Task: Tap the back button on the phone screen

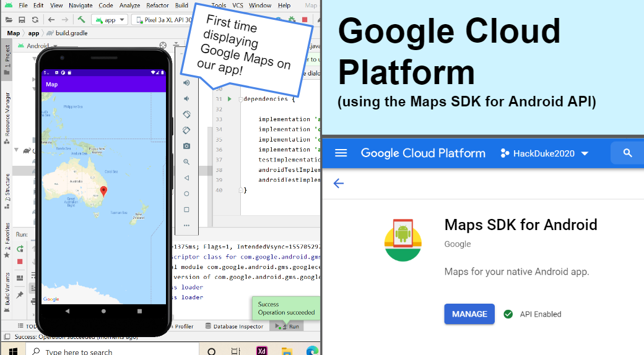Action: tap(67, 311)
